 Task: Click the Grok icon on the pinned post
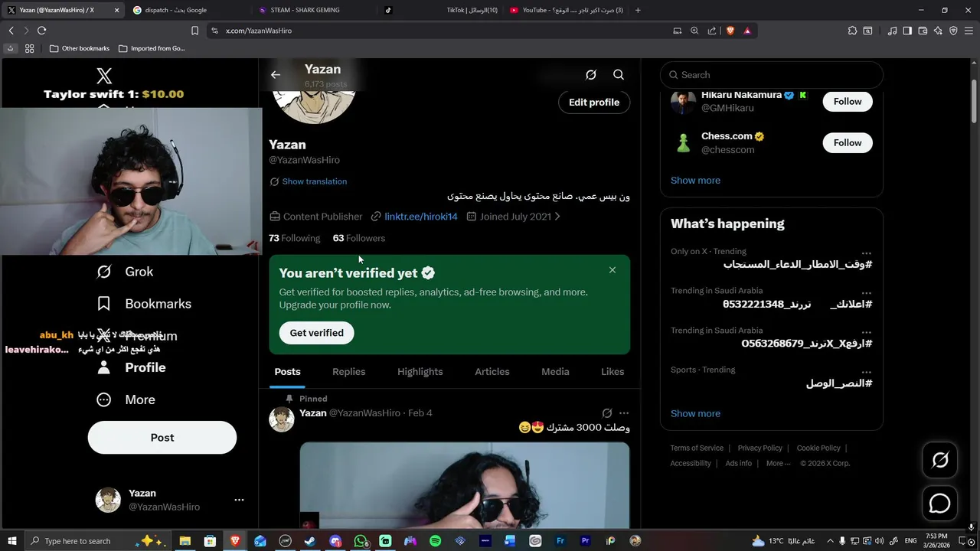coord(607,413)
